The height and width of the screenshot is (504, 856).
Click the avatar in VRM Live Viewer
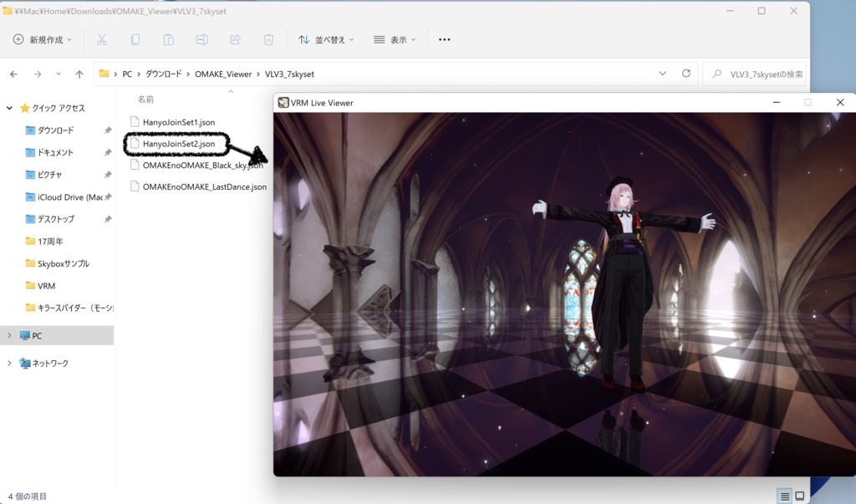coord(622,284)
